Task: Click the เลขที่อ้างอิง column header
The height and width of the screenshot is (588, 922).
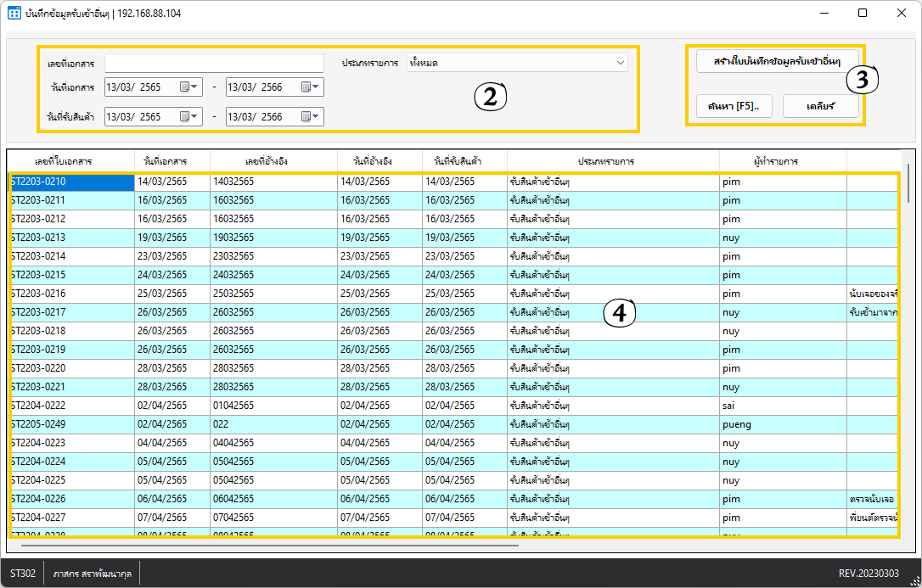Action: tap(273, 160)
